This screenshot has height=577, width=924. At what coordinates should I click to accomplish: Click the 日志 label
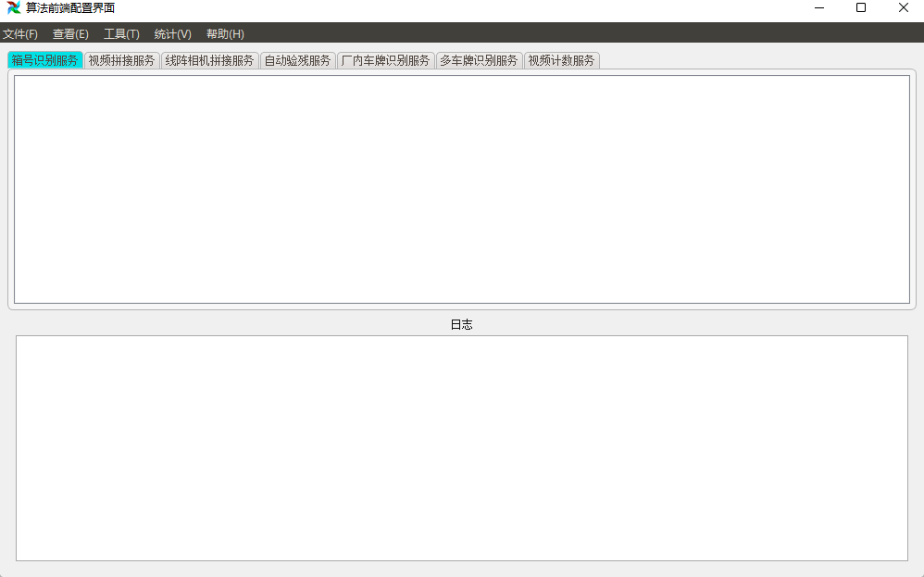pyautogui.click(x=461, y=325)
